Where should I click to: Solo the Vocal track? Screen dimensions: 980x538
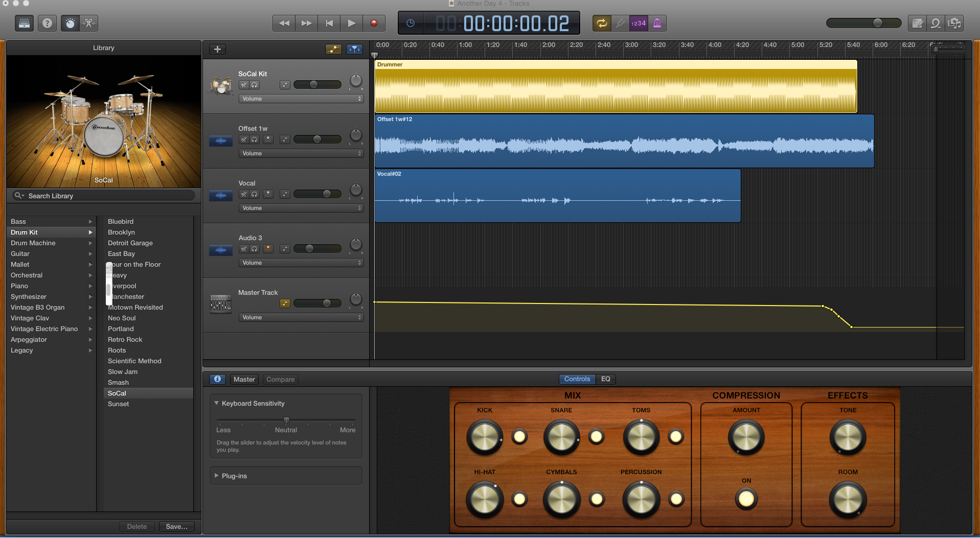coord(254,194)
